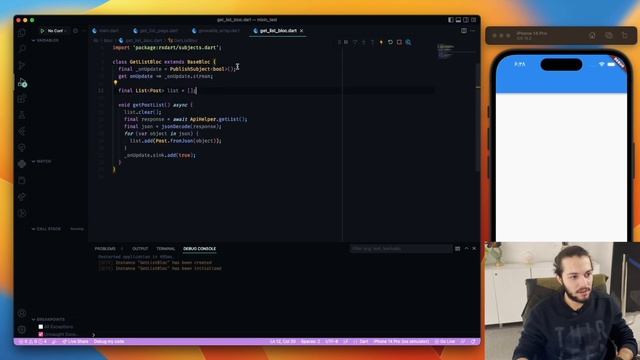Viewport: 640px width, 360px height.
Task: Switch to the main.dart editor tab
Action: (106, 31)
